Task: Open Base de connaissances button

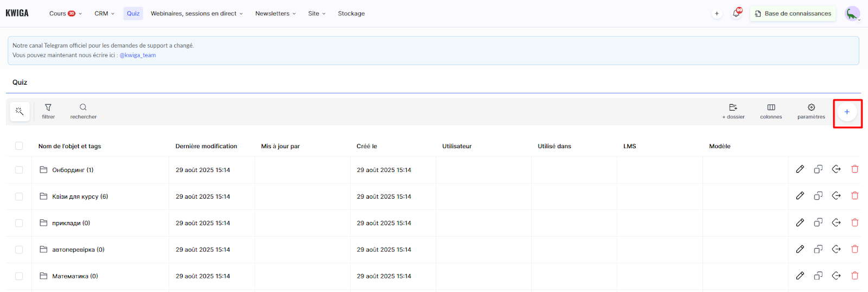Action: click(793, 14)
